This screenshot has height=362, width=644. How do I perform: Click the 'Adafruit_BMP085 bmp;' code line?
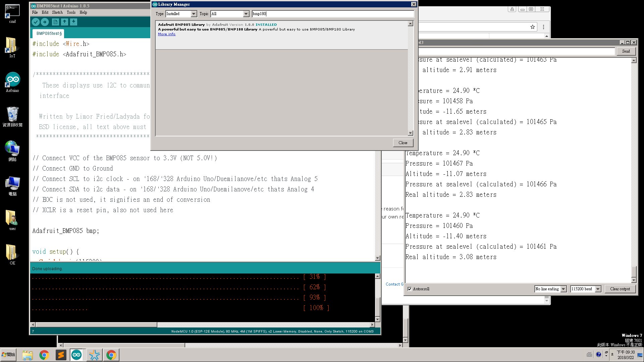pos(66,231)
